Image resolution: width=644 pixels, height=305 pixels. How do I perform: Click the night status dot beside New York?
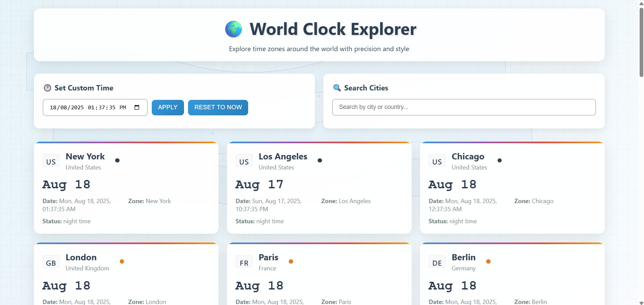pos(117,160)
